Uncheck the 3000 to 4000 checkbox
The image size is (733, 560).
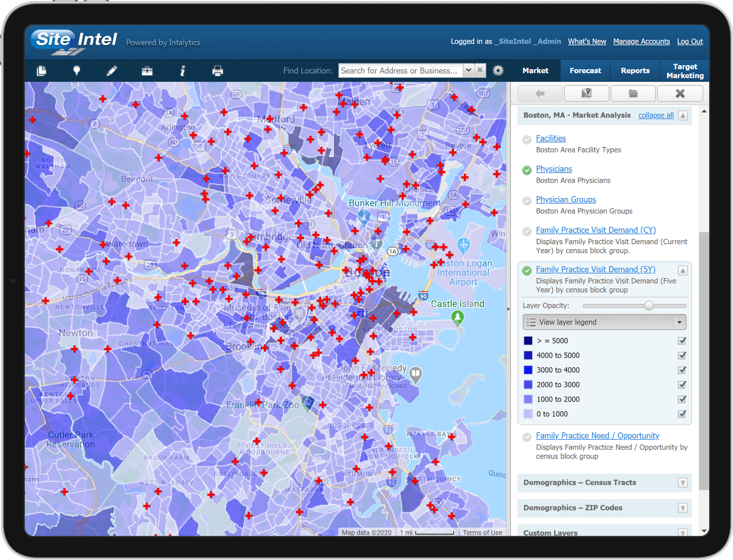(x=682, y=370)
